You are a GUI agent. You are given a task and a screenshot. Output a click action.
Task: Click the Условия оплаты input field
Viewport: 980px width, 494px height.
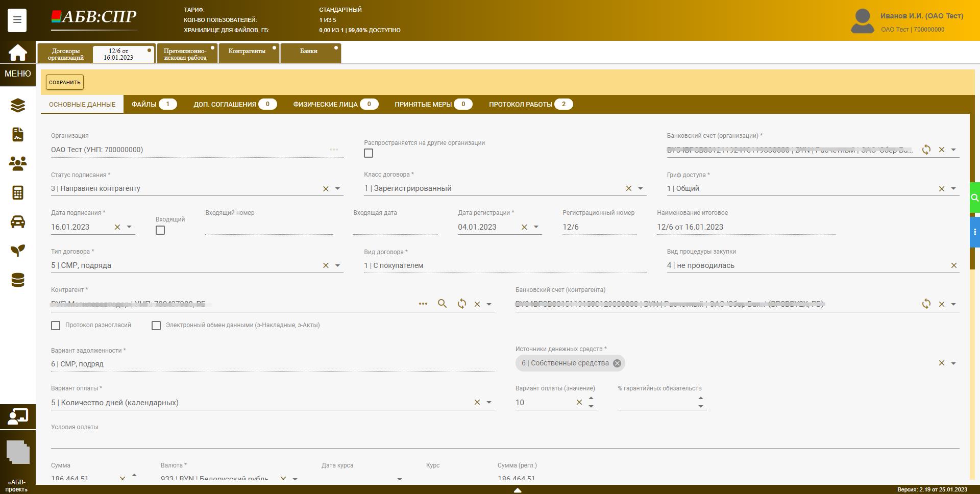click(504, 440)
